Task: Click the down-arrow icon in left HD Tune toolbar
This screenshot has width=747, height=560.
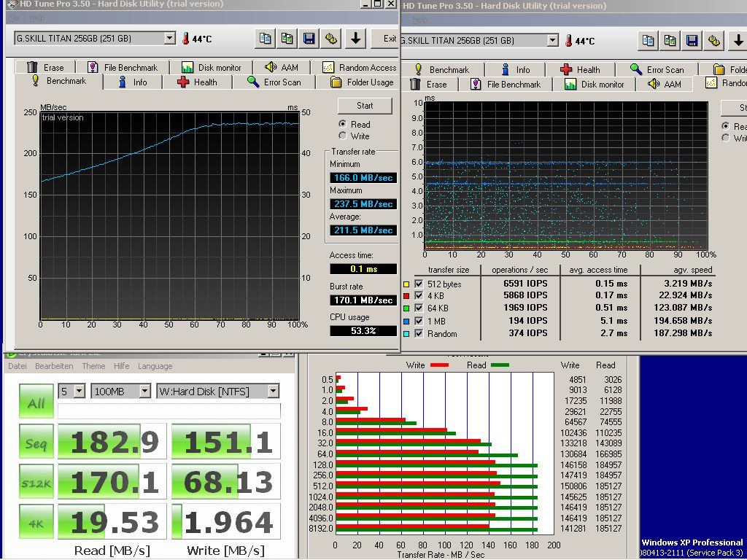Action: coord(355,38)
